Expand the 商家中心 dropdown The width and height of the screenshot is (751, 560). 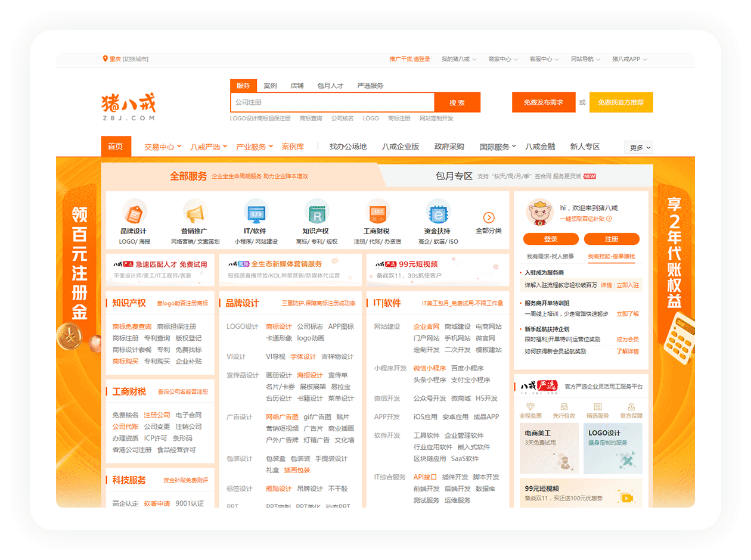[502, 60]
